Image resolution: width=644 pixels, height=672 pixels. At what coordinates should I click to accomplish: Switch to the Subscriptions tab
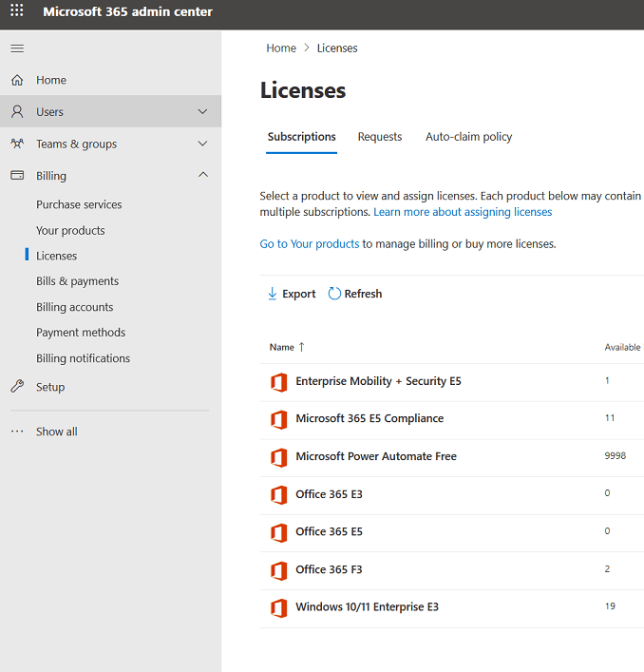pyautogui.click(x=301, y=137)
